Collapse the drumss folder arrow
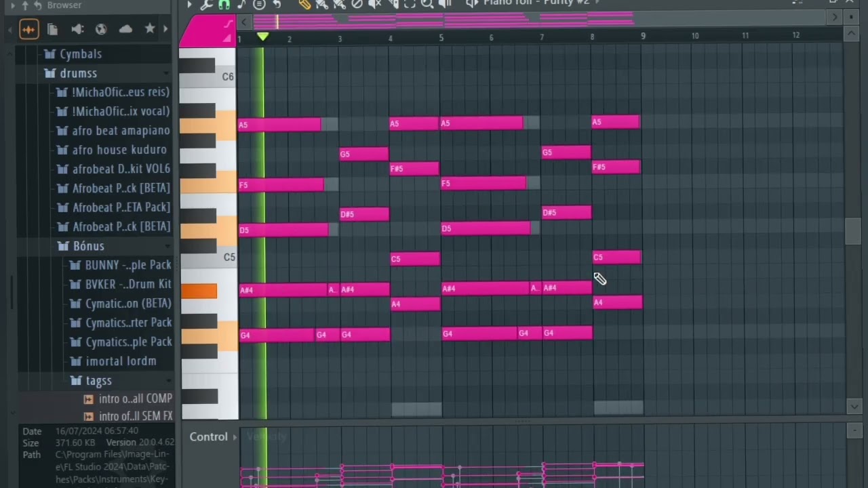 165,73
